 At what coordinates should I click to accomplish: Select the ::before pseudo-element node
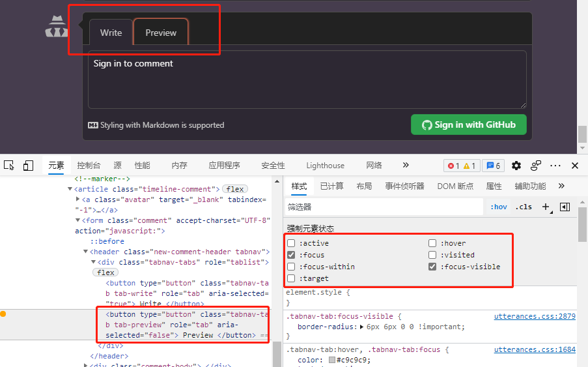coord(107,241)
